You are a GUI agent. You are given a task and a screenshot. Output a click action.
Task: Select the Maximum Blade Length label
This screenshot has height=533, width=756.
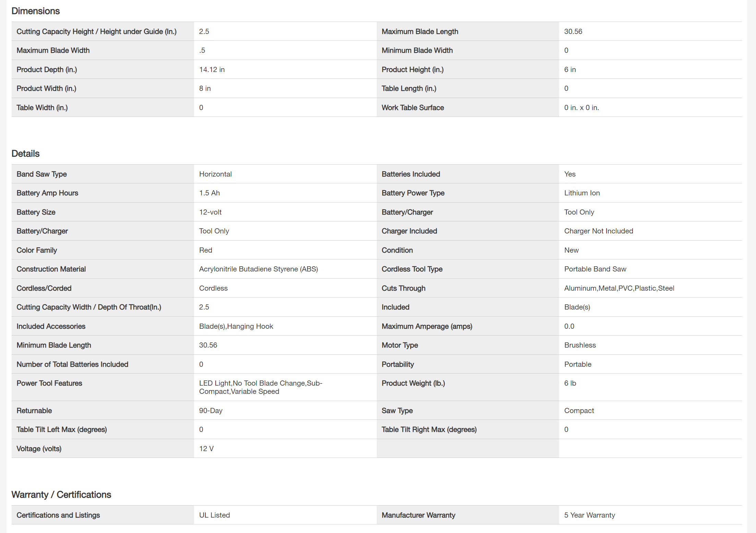pyautogui.click(x=420, y=32)
